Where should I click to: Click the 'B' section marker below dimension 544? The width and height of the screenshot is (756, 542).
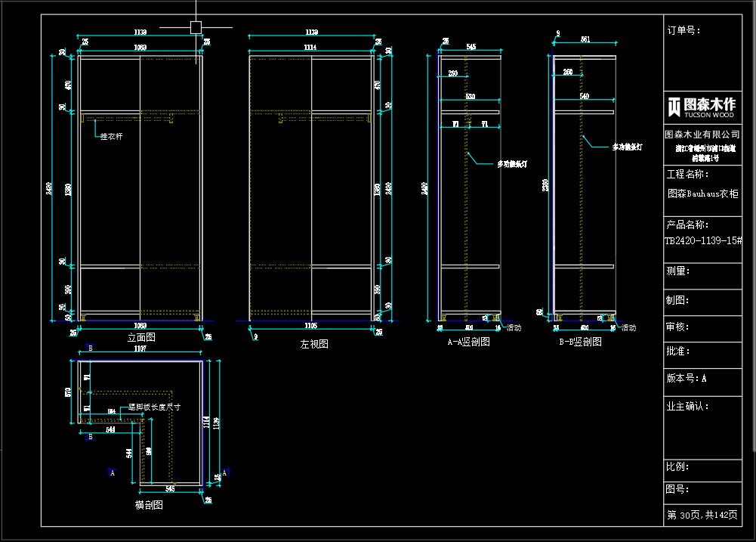(x=90, y=437)
